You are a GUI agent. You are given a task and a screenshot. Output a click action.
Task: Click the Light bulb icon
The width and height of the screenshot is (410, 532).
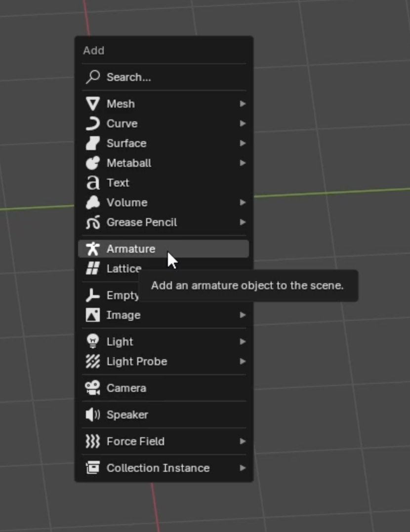(x=93, y=342)
